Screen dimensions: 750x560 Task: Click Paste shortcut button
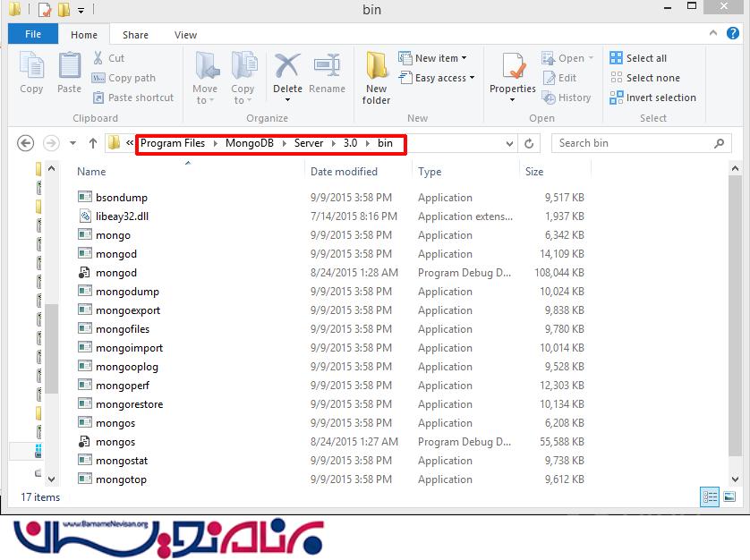tap(133, 98)
